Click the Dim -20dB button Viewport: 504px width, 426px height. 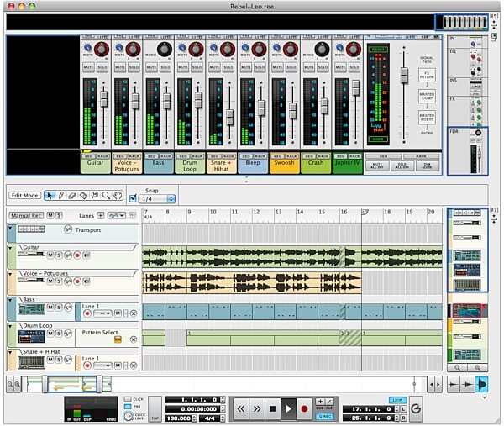(x=428, y=166)
